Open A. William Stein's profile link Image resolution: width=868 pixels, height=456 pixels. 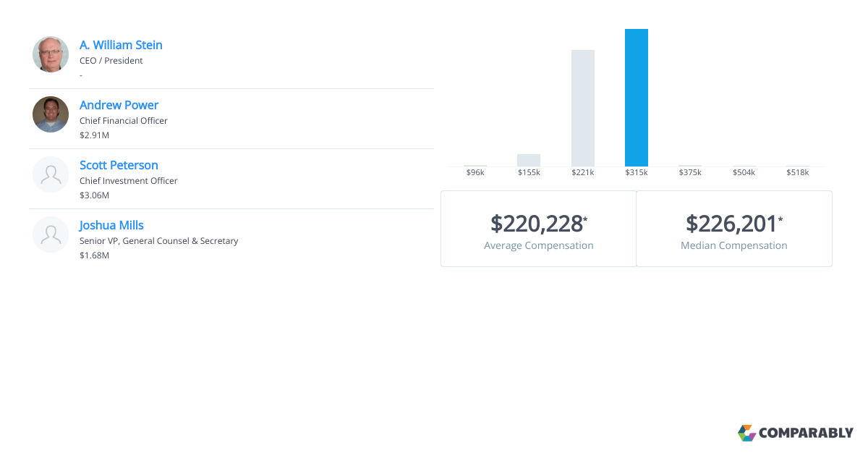click(121, 45)
